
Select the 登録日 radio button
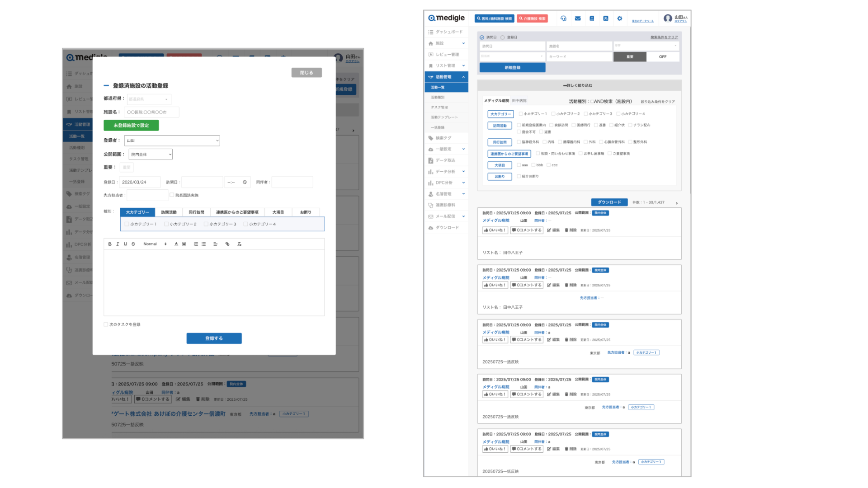pos(503,38)
